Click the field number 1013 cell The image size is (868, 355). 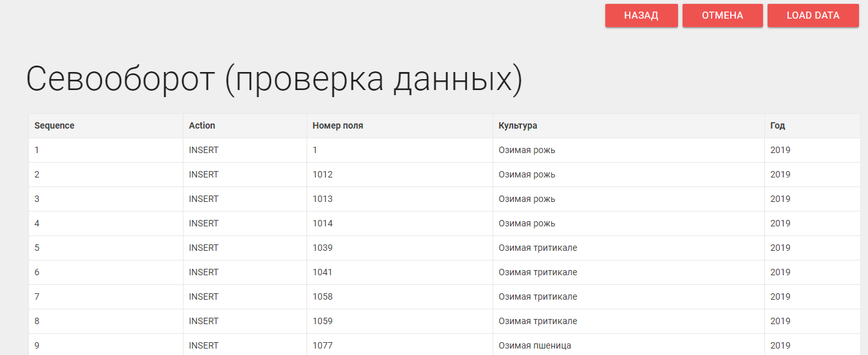pyautogui.click(x=323, y=199)
